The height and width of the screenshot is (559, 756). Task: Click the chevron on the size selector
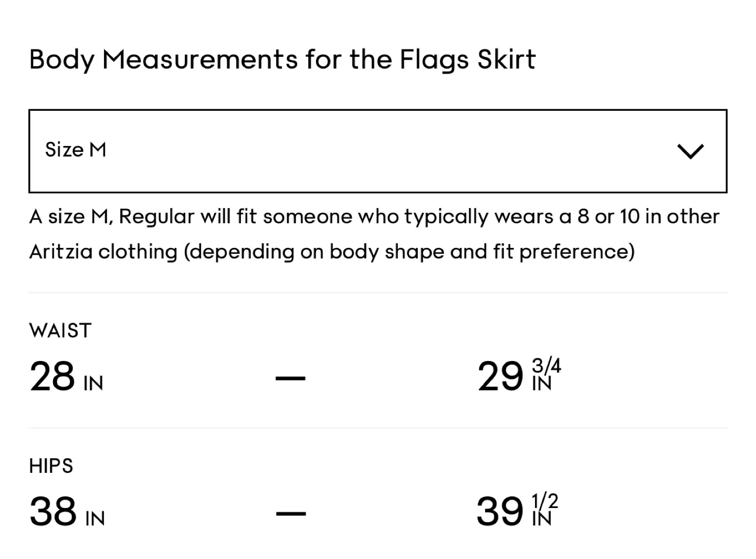point(691,151)
